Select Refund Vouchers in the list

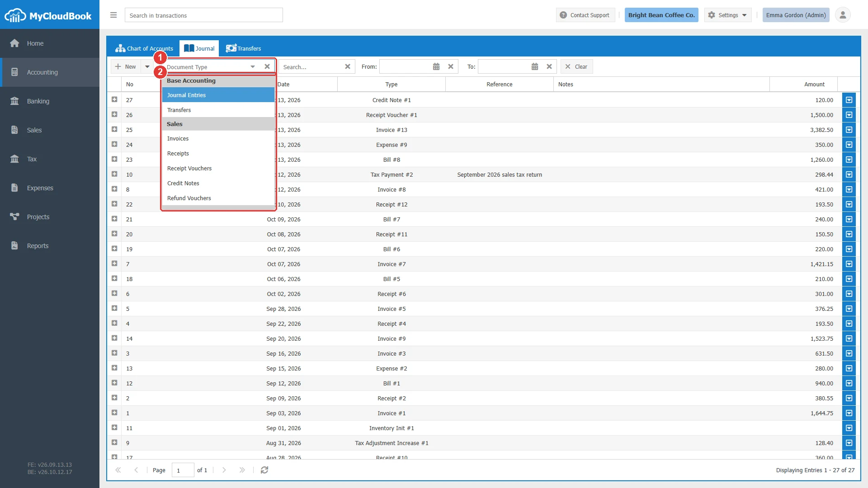pyautogui.click(x=218, y=198)
